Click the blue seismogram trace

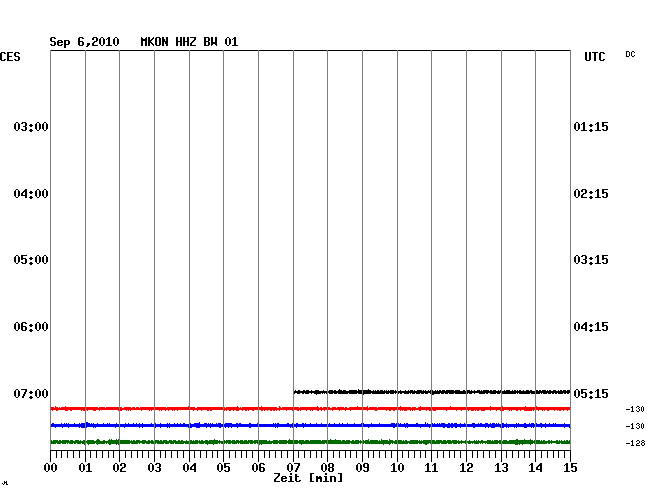coord(310,425)
